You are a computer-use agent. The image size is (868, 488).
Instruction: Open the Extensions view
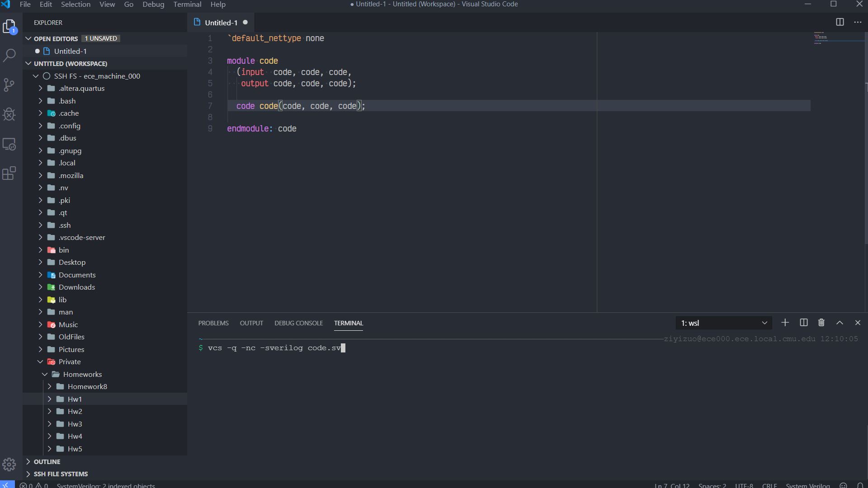[x=9, y=174]
